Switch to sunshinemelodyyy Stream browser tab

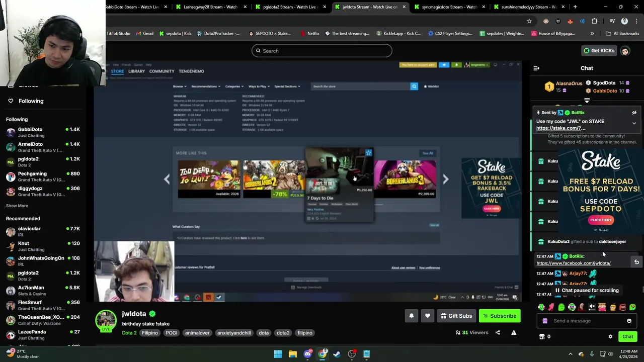point(528,7)
